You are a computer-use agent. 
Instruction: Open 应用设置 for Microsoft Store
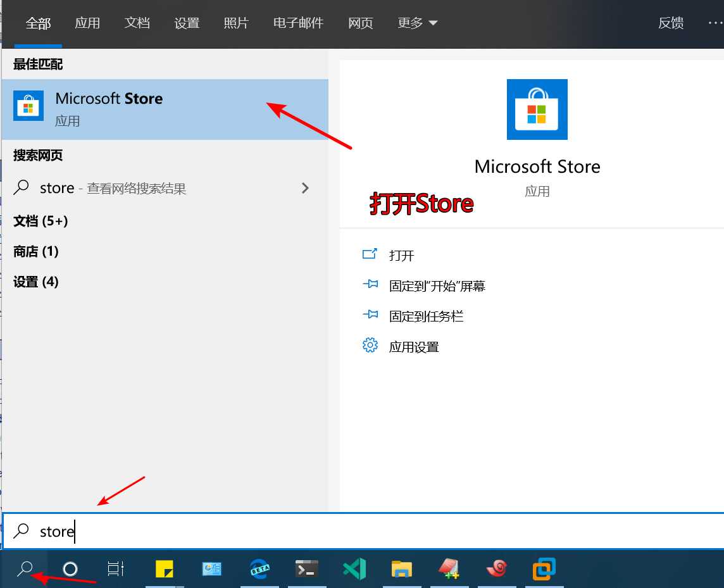tap(414, 347)
